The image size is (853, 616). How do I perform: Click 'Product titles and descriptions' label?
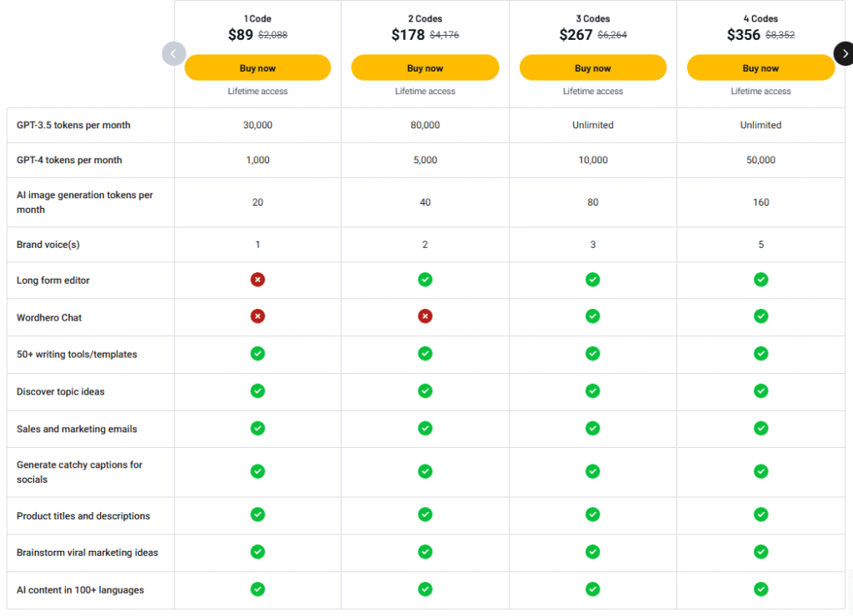click(x=83, y=516)
